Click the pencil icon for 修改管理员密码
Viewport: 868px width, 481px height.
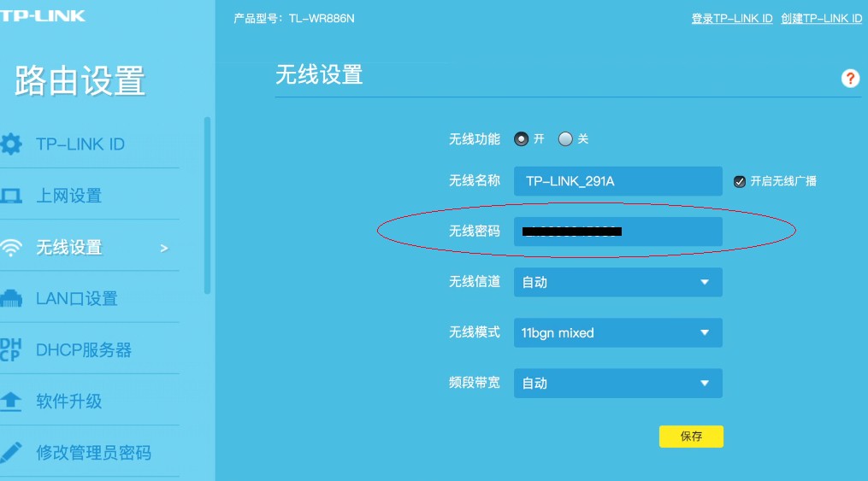pos(10,452)
